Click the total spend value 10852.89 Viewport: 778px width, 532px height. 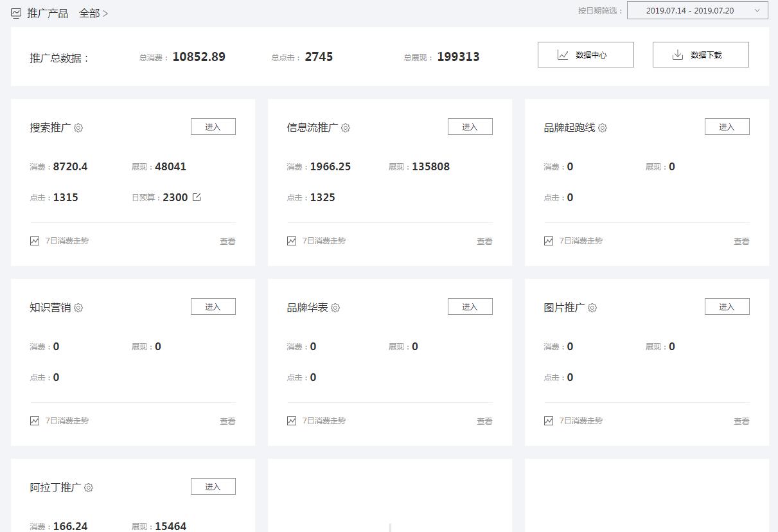point(199,57)
